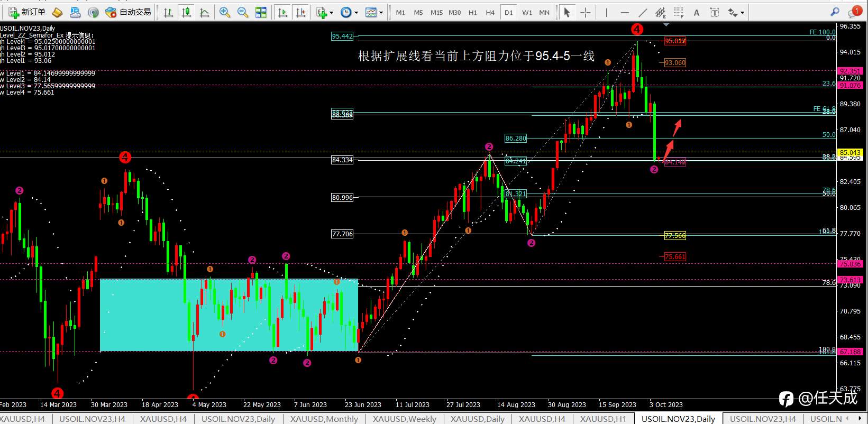The width and height of the screenshot is (868, 424).
Task: Select the Vertical Line drawing tool
Action: tap(606, 12)
